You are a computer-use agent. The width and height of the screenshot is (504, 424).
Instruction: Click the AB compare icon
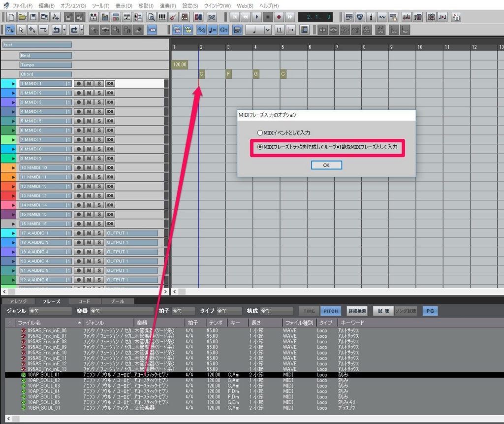456,17
